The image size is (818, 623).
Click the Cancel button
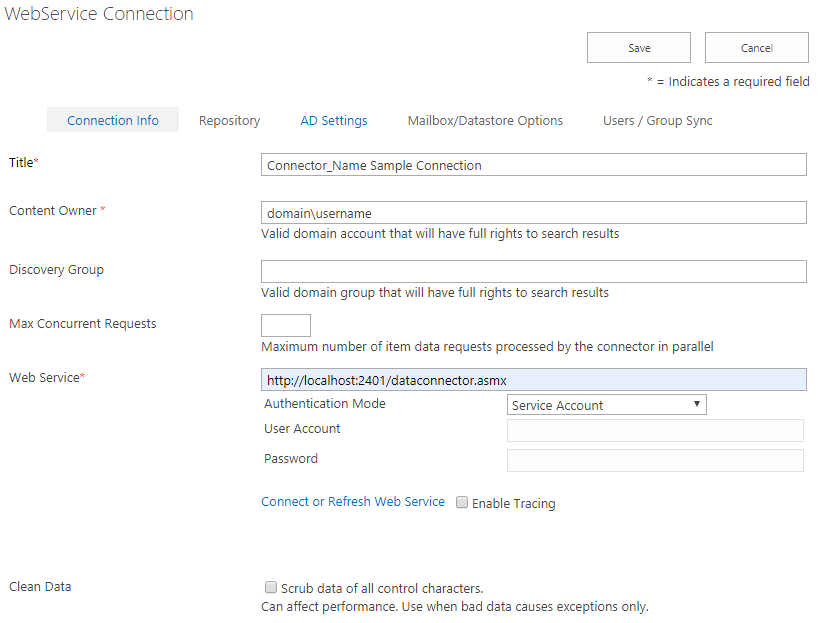tap(756, 48)
